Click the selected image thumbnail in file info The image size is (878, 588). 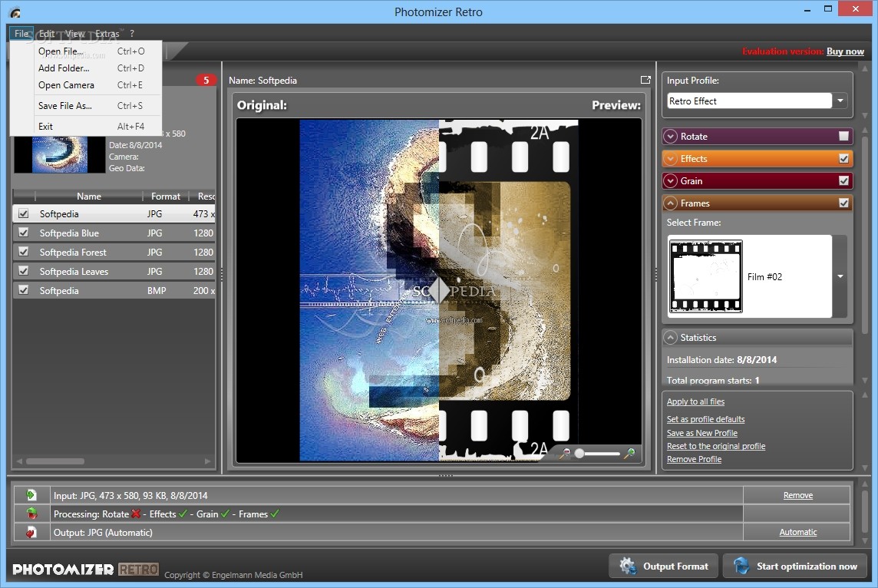click(x=59, y=154)
